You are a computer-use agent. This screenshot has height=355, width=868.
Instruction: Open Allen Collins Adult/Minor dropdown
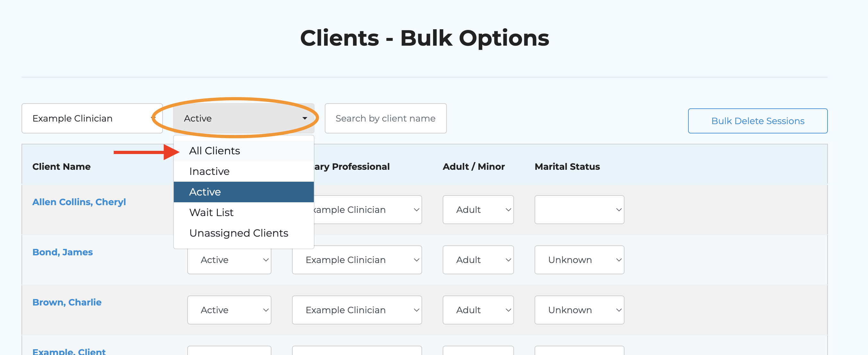pyautogui.click(x=478, y=210)
